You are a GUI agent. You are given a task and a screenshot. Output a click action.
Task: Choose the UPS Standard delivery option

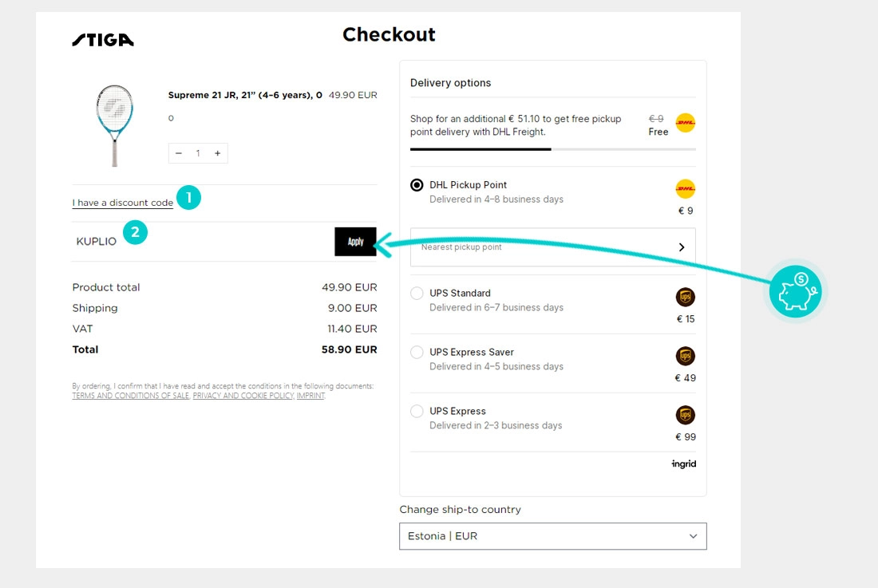[x=417, y=294]
